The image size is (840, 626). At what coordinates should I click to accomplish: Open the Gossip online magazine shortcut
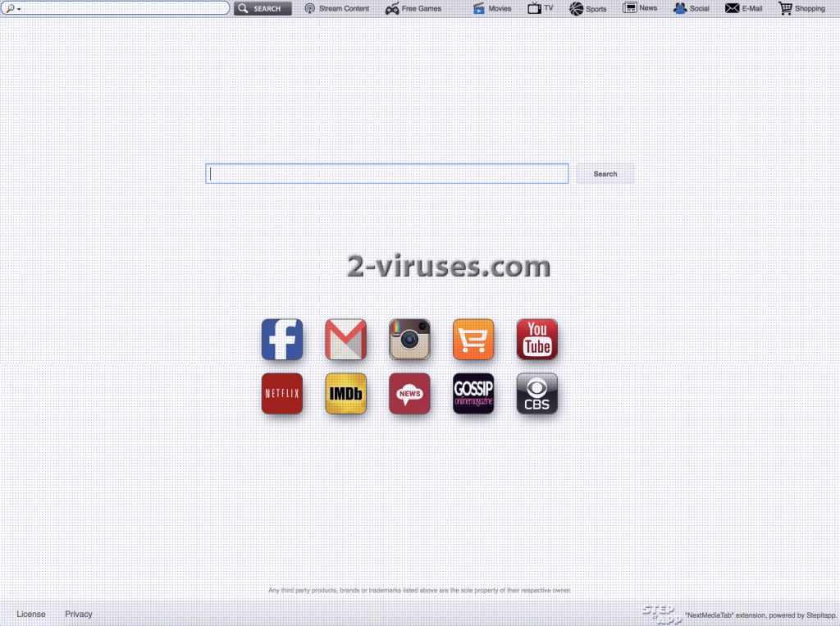(x=473, y=393)
